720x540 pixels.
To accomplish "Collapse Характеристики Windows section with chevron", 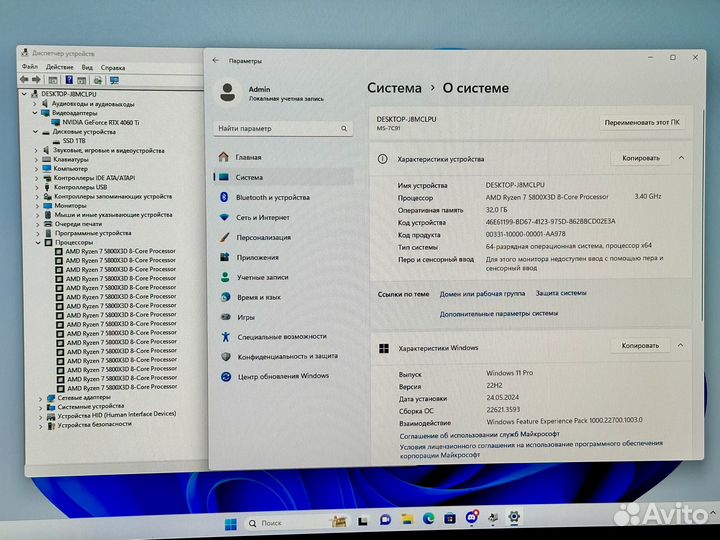I will (x=681, y=345).
